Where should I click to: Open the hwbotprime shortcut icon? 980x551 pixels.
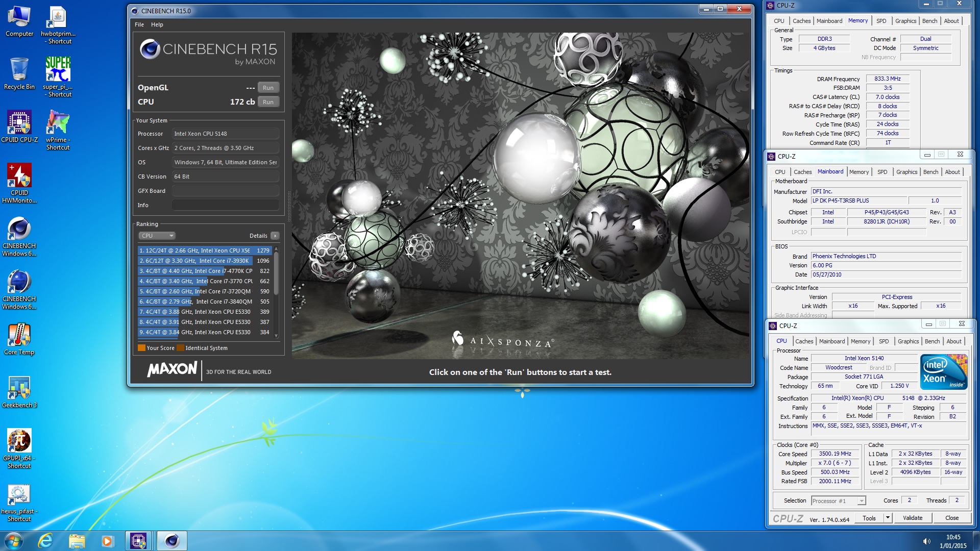(x=58, y=25)
